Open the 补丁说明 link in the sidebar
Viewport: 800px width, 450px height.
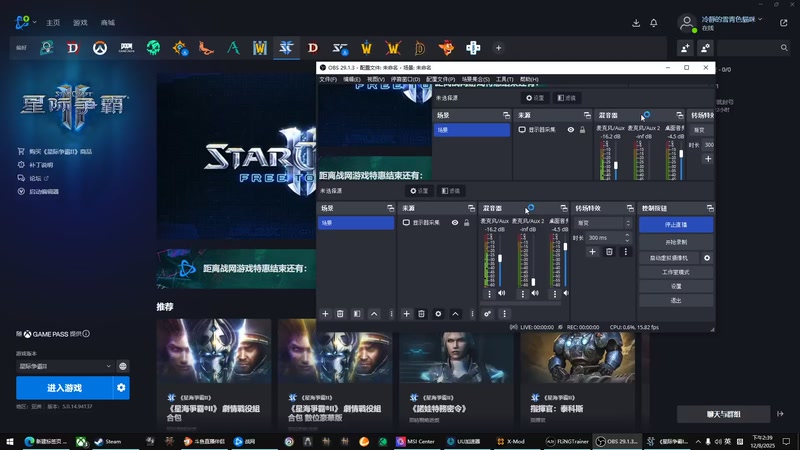point(41,165)
